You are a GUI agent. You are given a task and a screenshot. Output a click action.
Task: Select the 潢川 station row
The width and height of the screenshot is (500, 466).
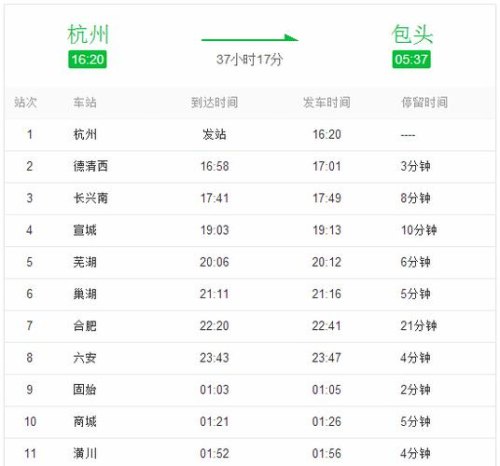pos(250,453)
